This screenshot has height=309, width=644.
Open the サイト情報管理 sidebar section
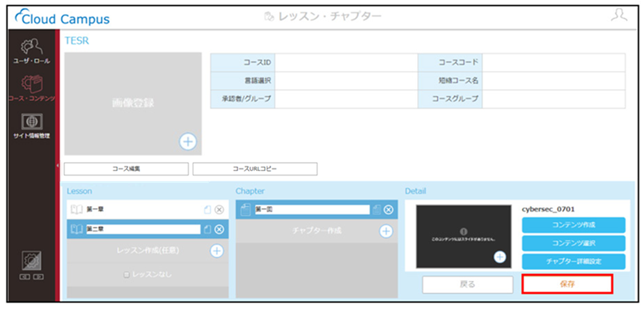31,127
